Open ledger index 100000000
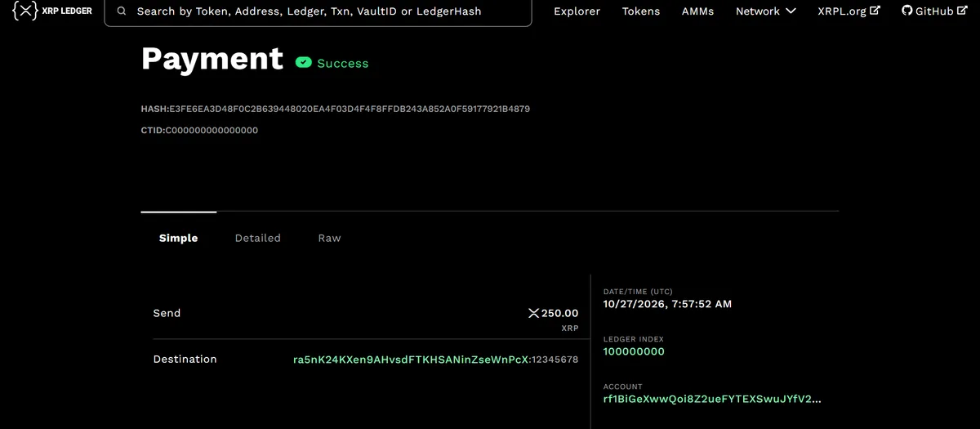This screenshot has width=980, height=429. point(634,351)
